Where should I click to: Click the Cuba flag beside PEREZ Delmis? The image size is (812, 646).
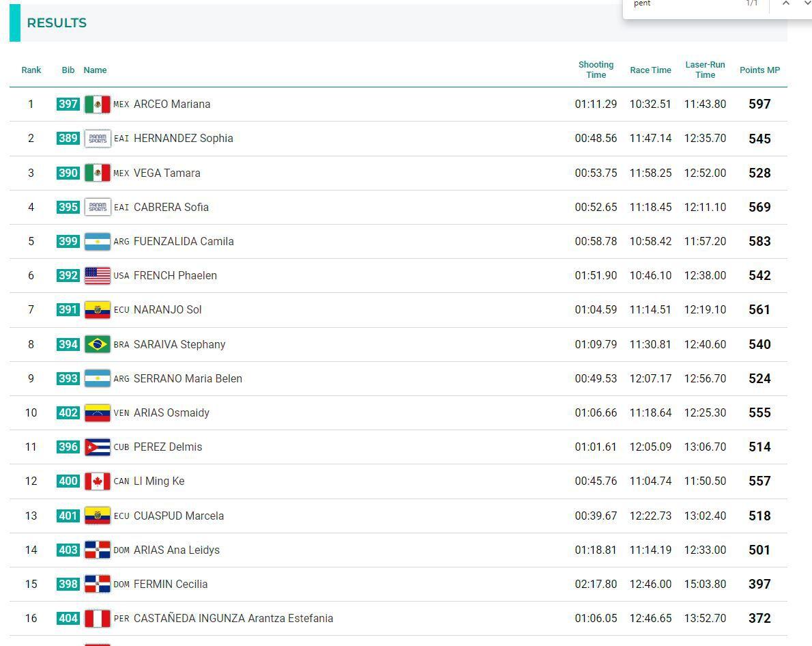(97, 447)
